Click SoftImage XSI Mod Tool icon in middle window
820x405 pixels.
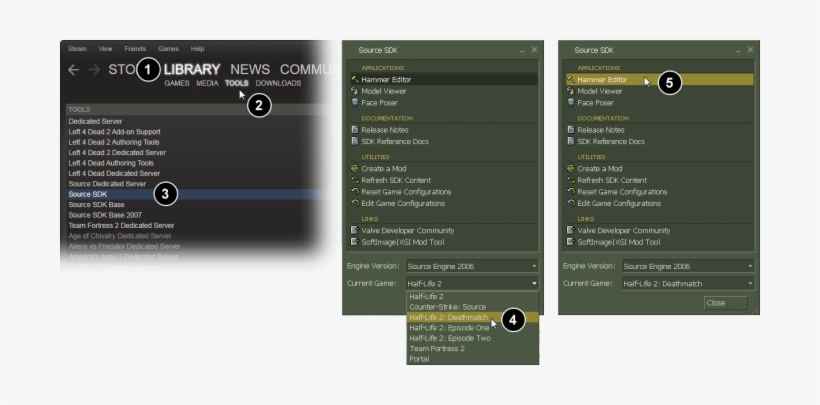[x=355, y=242]
